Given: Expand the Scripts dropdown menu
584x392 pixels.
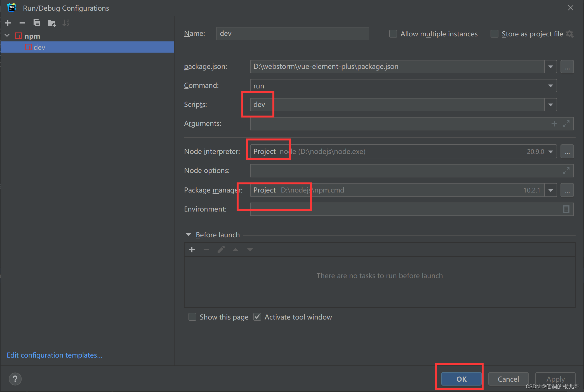Looking at the screenshot, I should (x=551, y=104).
